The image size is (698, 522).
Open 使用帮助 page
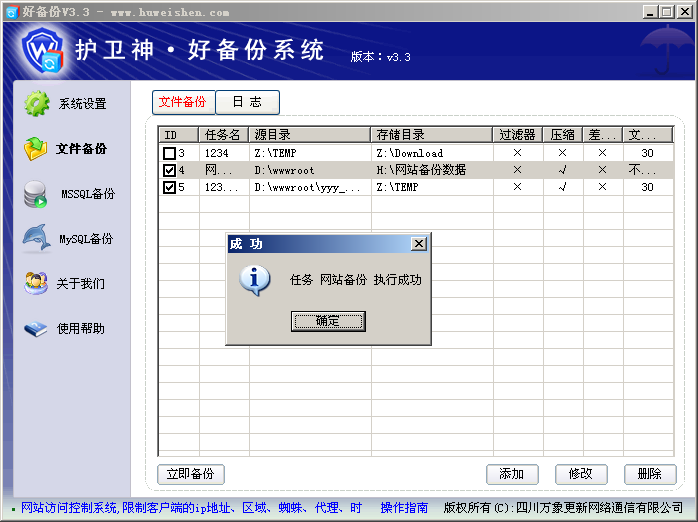coord(81,328)
